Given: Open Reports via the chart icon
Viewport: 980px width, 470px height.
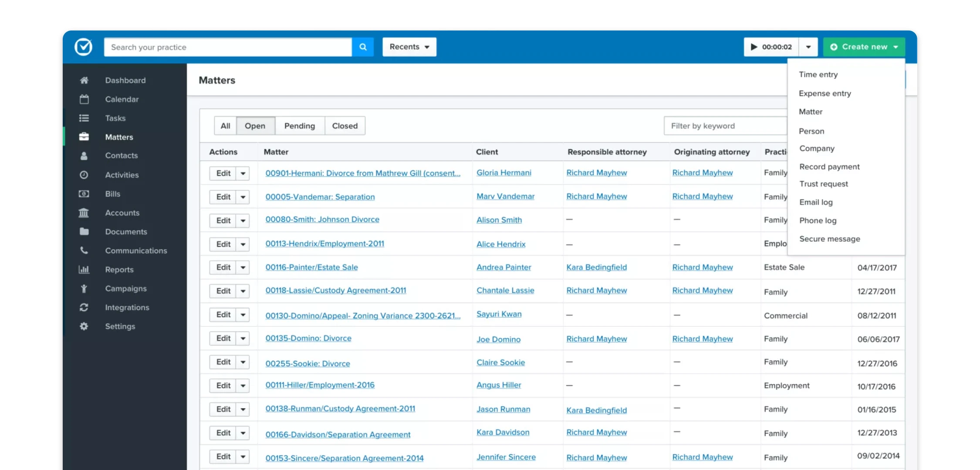Looking at the screenshot, I should [84, 269].
